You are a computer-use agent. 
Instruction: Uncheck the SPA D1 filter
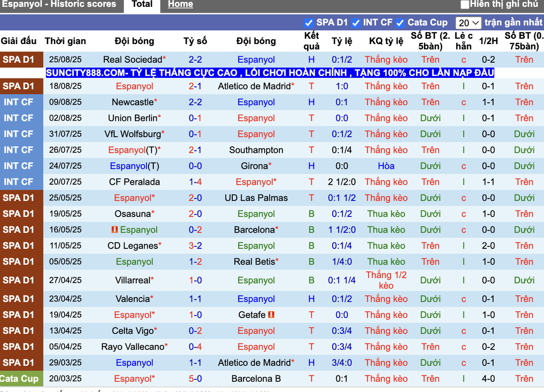[x=308, y=23]
